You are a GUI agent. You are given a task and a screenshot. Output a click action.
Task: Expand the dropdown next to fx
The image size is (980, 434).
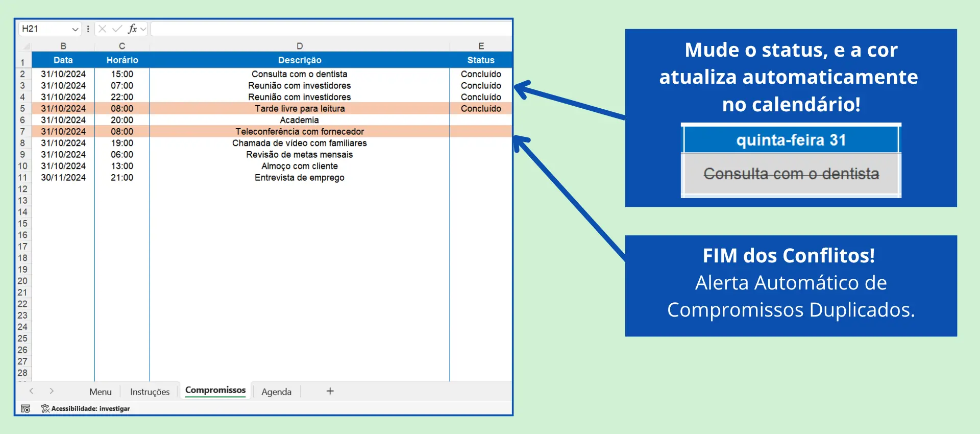(143, 29)
